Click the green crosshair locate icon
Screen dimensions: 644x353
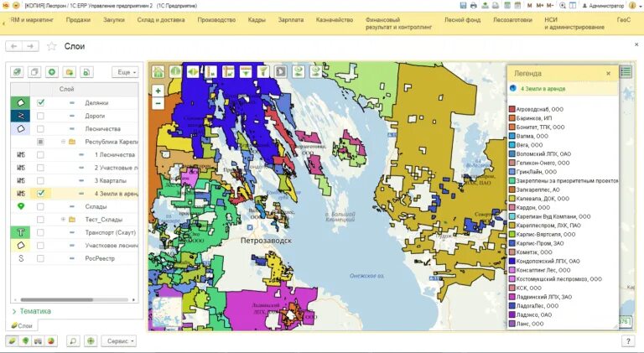pyautogui.click(x=91, y=340)
